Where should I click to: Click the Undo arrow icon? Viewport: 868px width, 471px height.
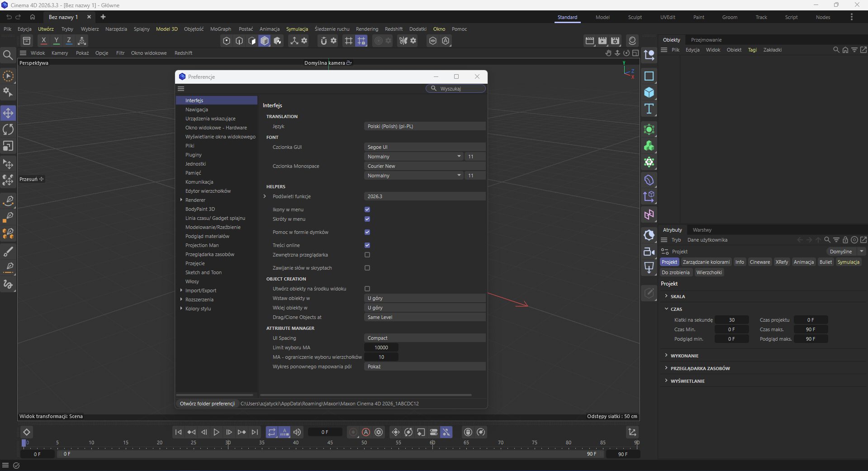pyautogui.click(x=9, y=17)
